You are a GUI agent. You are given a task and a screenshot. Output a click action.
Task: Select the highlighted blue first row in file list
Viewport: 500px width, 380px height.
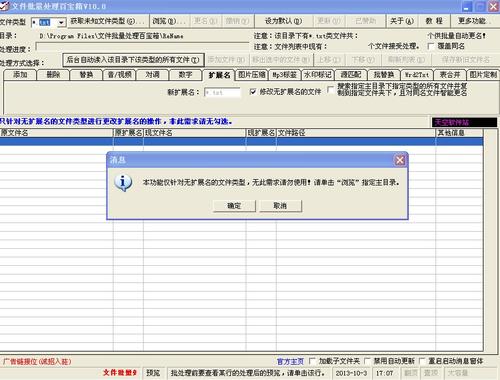click(x=241, y=141)
